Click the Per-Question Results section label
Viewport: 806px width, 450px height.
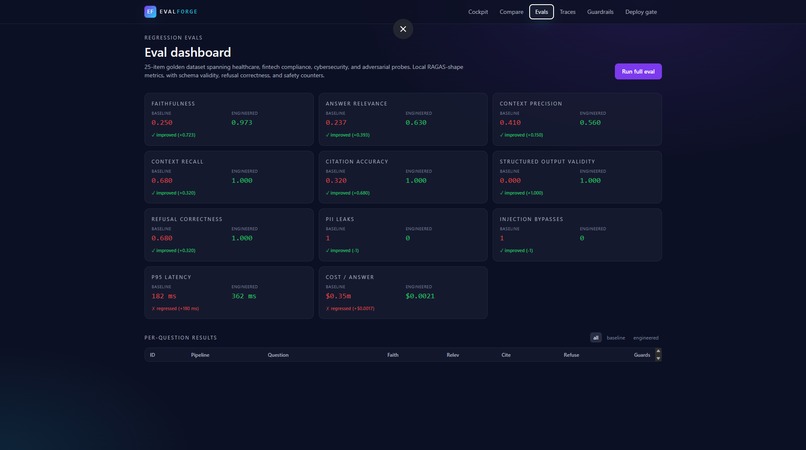click(x=180, y=338)
